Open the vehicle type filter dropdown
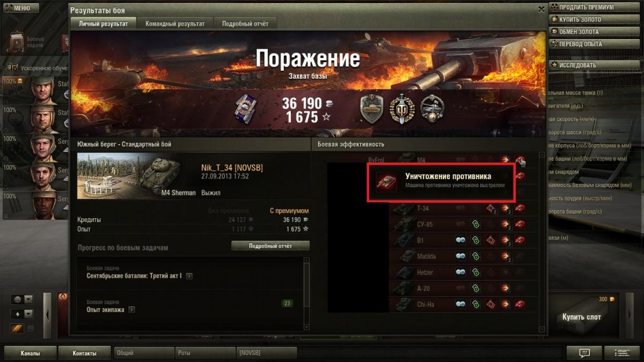 click(x=21, y=314)
